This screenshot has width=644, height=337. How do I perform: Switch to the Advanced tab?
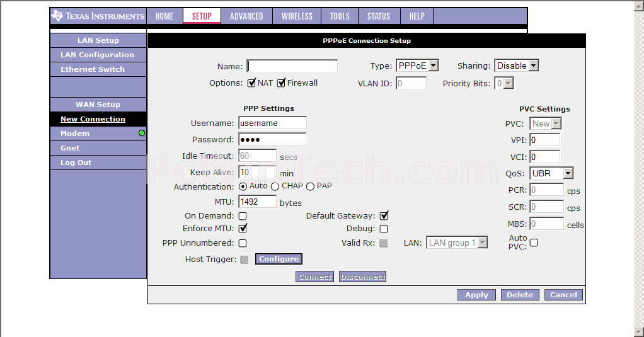246,16
